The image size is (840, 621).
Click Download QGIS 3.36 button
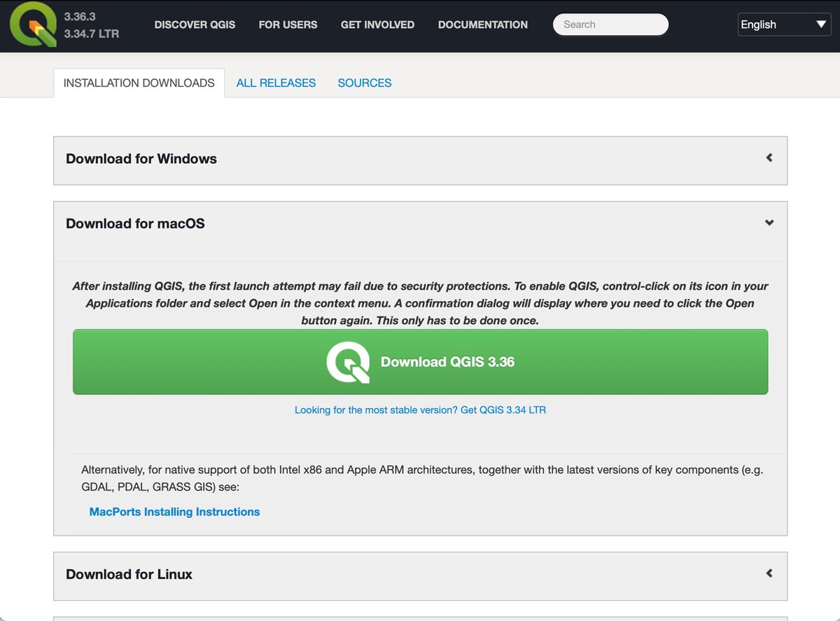pos(420,362)
